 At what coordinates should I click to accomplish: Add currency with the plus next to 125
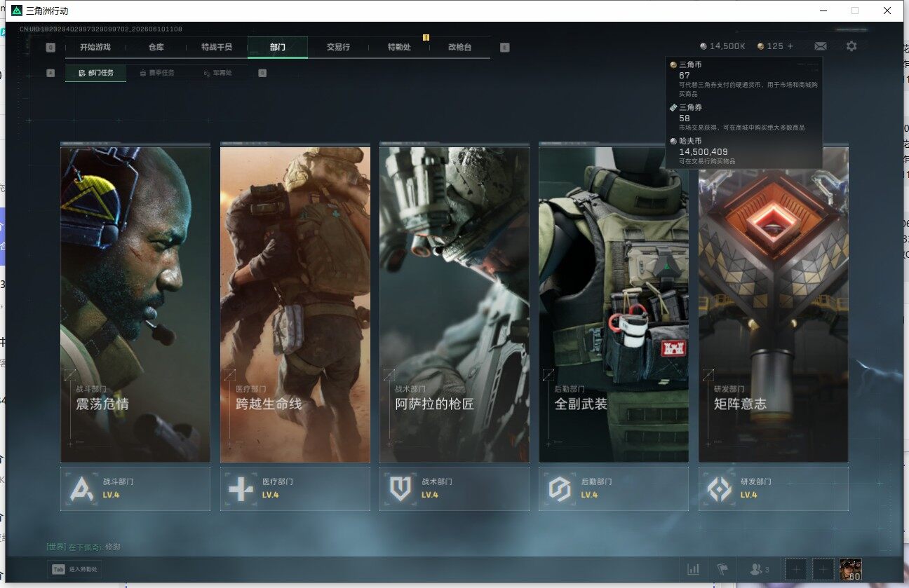click(790, 46)
